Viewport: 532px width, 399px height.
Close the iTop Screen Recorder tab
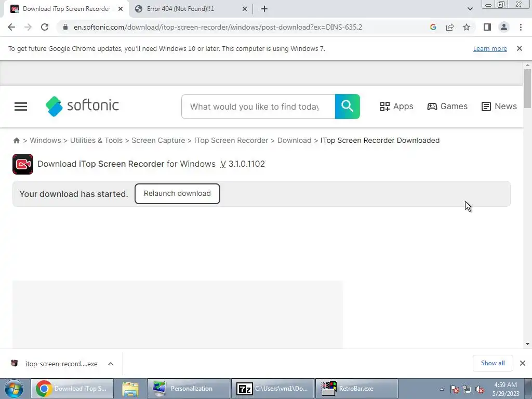point(121,9)
